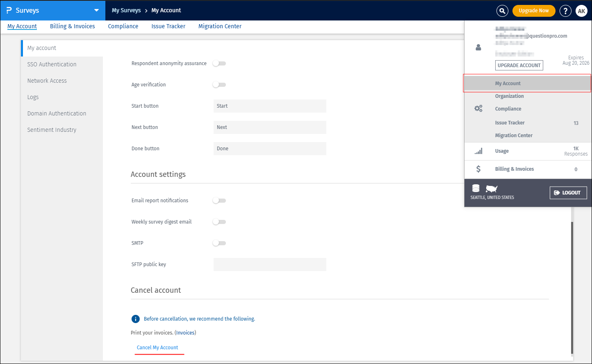Click the Upgrade Now button
592x364 pixels.
(x=534, y=11)
